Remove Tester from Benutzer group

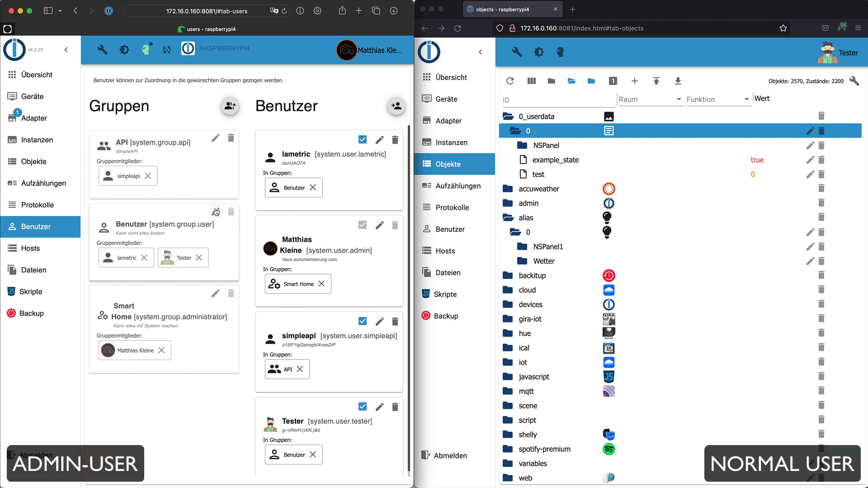(x=199, y=258)
